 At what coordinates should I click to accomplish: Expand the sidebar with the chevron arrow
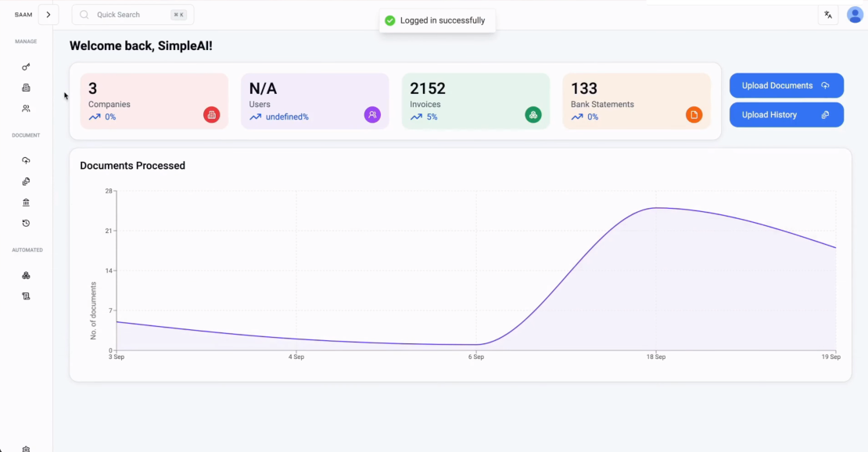pos(48,14)
